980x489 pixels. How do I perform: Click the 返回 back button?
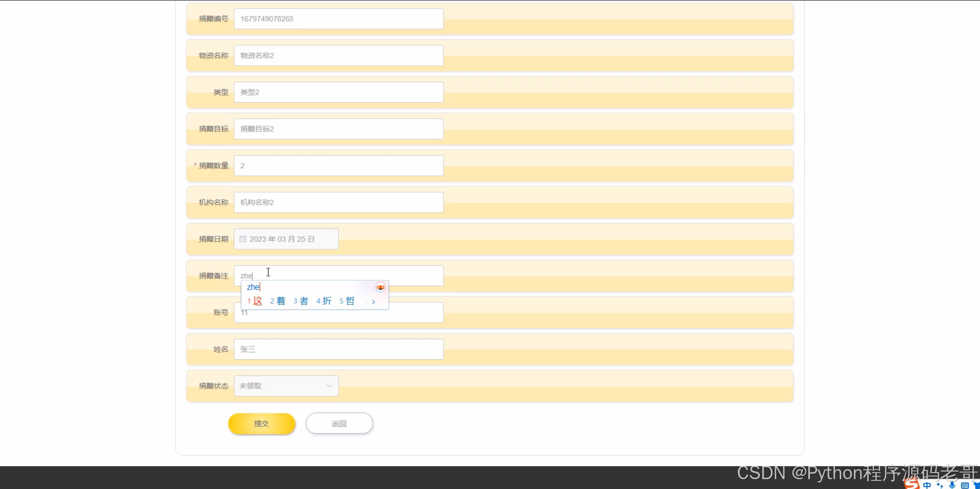coord(339,424)
